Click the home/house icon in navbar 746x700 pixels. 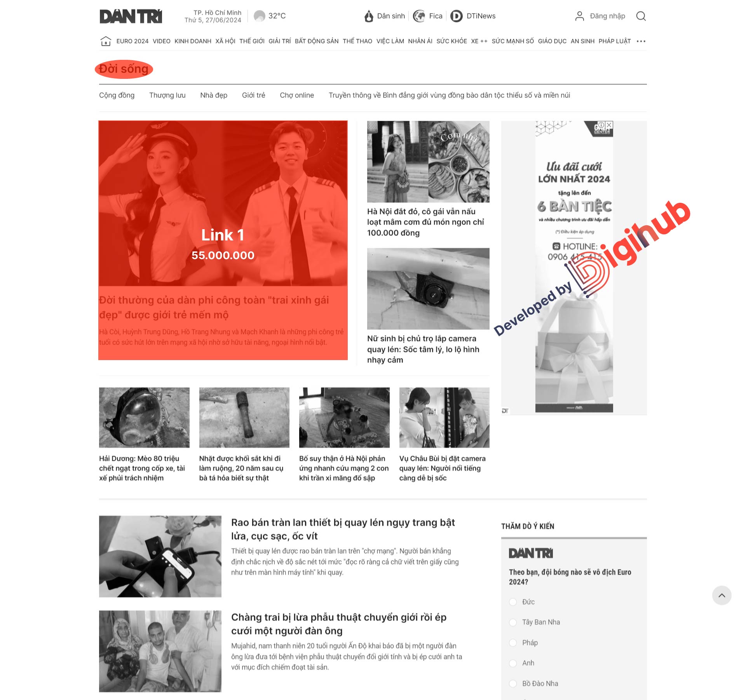(105, 42)
